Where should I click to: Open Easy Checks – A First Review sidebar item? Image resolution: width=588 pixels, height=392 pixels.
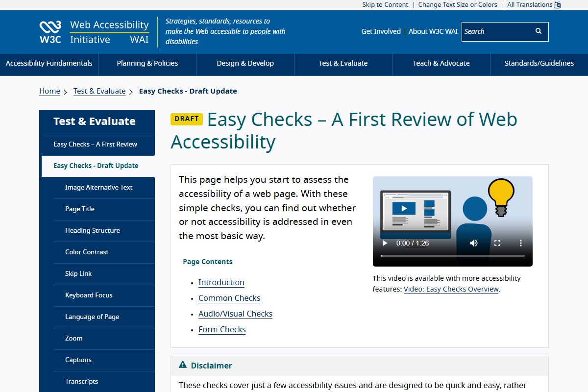point(98,145)
